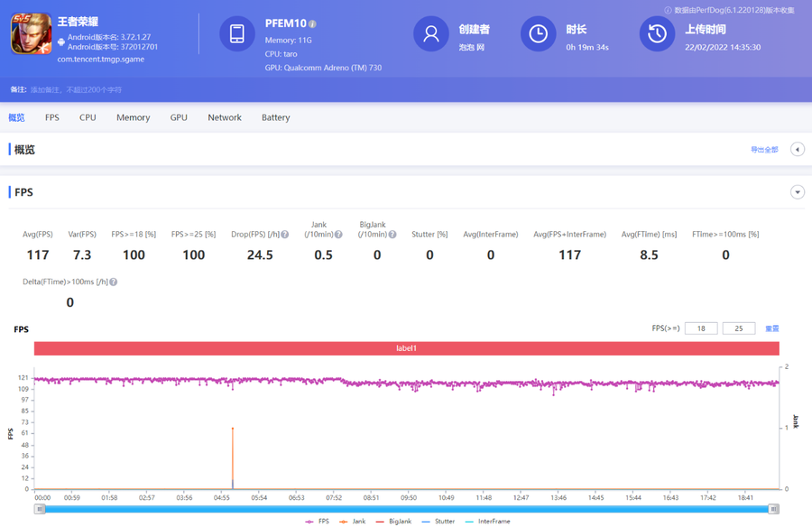Collapse the FPS section with chevron
The height and width of the screenshot is (527, 812).
coord(797,192)
